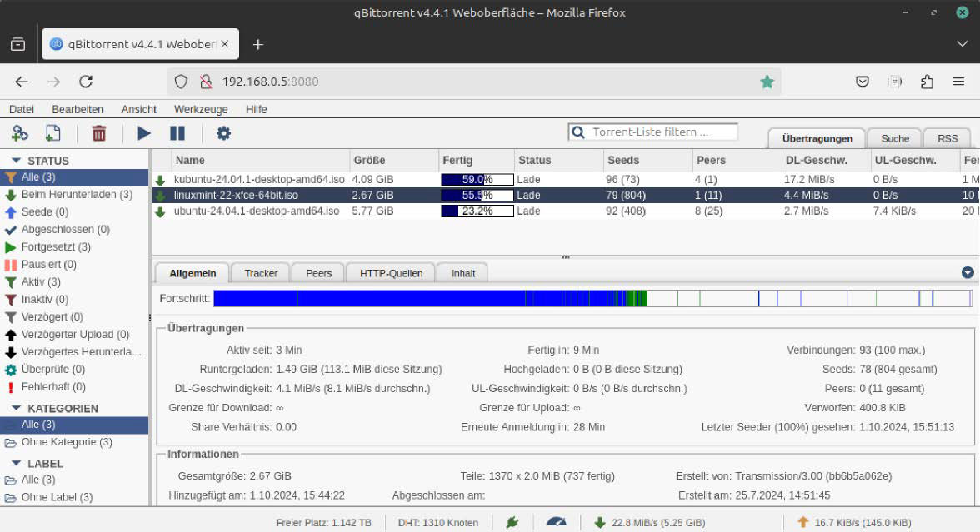The height and width of the screenshot is (532, 980).
Task: Select the Peers properties tab
Action: click(x=318, y=273)
